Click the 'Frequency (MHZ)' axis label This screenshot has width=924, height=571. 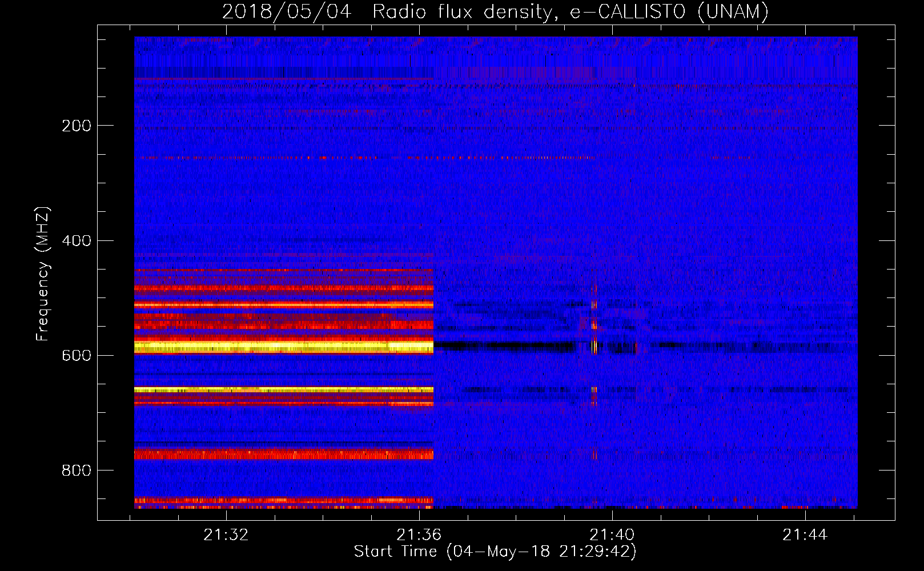point(42,274)
